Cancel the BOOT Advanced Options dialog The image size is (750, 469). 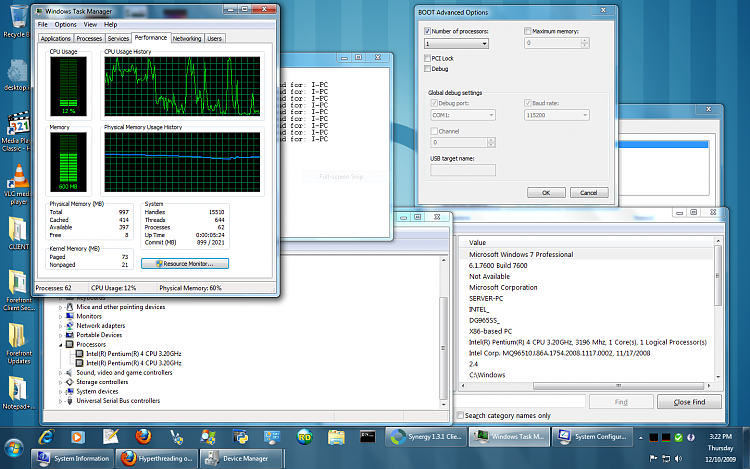coord(589,193)
